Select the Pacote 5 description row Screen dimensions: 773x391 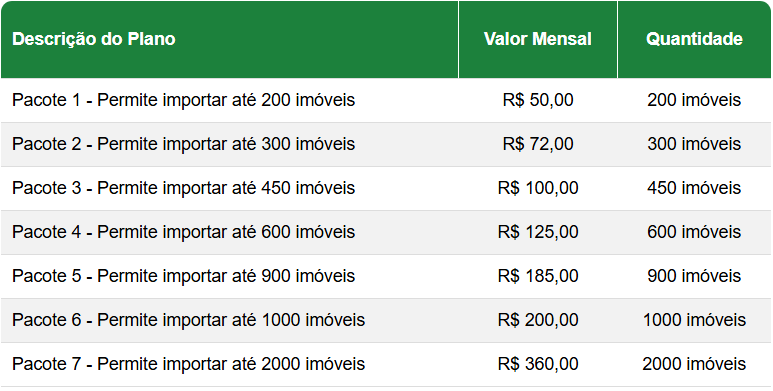(183, 276)
